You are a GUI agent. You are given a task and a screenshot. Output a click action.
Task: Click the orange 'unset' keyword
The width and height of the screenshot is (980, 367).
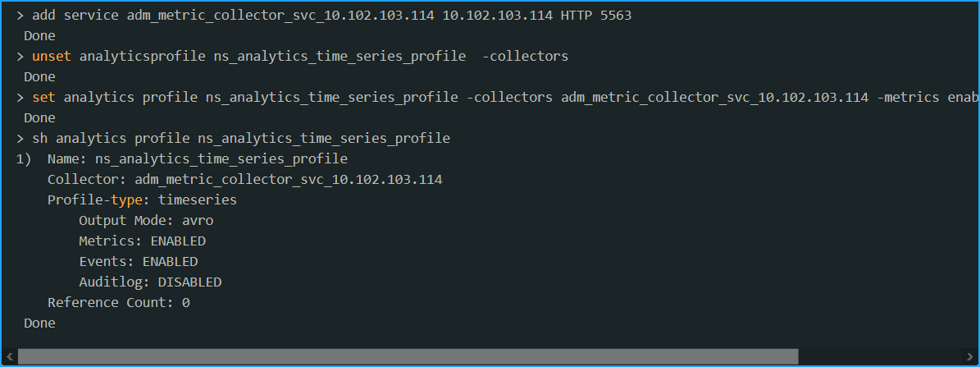pos(52,57)
